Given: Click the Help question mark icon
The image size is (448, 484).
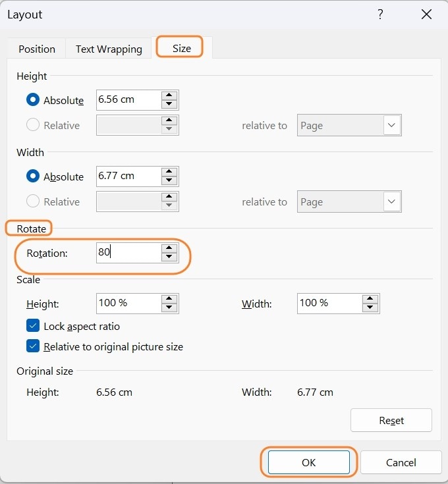Looking at the screenshot, I should tap(380, 14).
